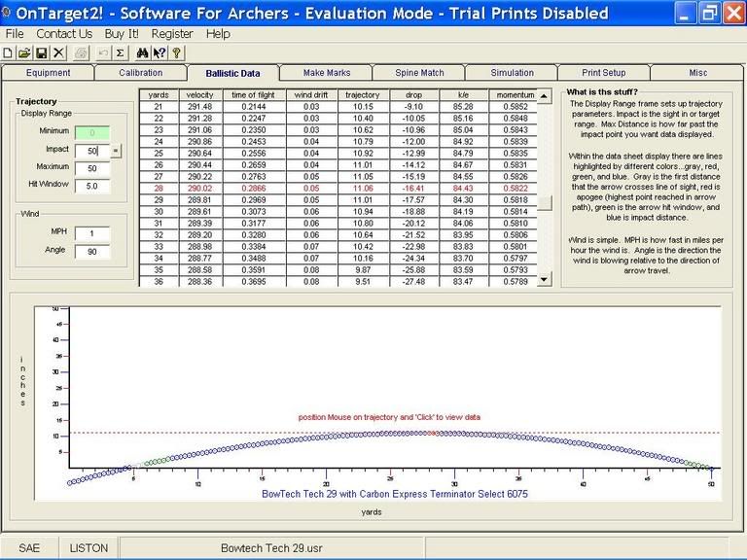This screenshot has height=560, width=747.
Task: Click the Maximum distance input field
Action: pos(92,168)
